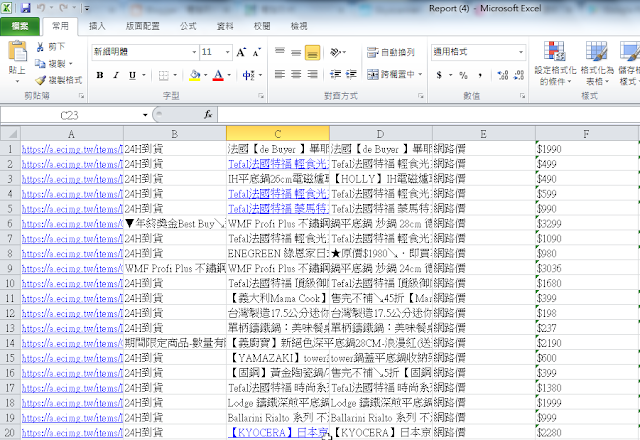This screenshot has width=640, height=440.
Task: Switch to the 公式 Formulas tab
Action: pyautogui.click(x=188, y=27)
